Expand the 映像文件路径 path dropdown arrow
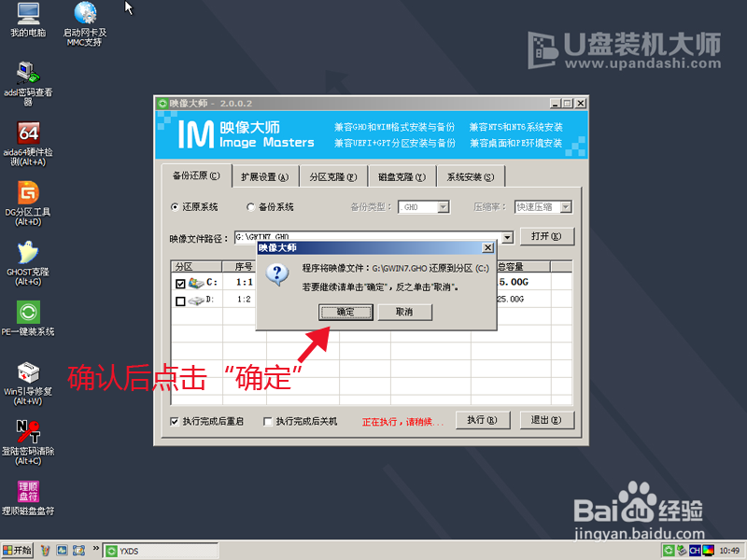This screenshot has height=560, width=747. pos(508,237)
